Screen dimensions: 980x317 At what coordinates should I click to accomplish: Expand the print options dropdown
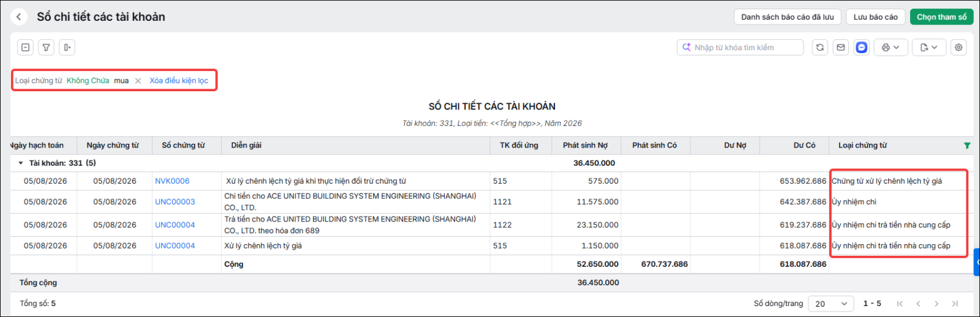coord(890,47)
